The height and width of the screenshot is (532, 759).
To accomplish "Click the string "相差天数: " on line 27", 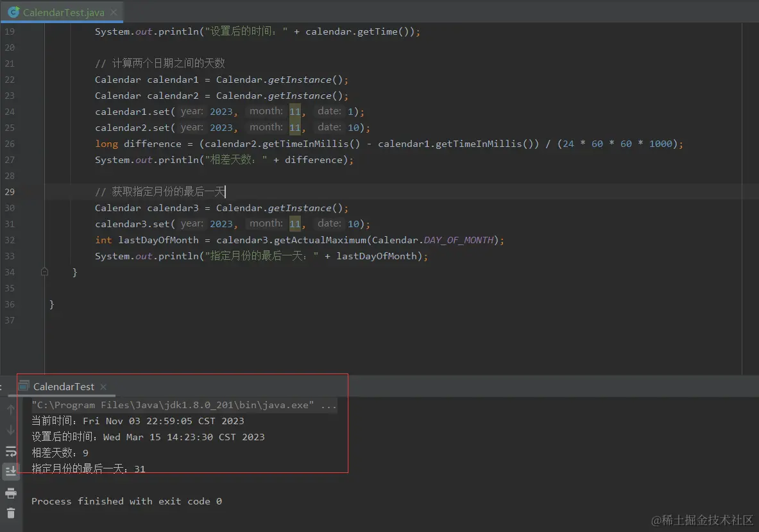I will (235, 160).
